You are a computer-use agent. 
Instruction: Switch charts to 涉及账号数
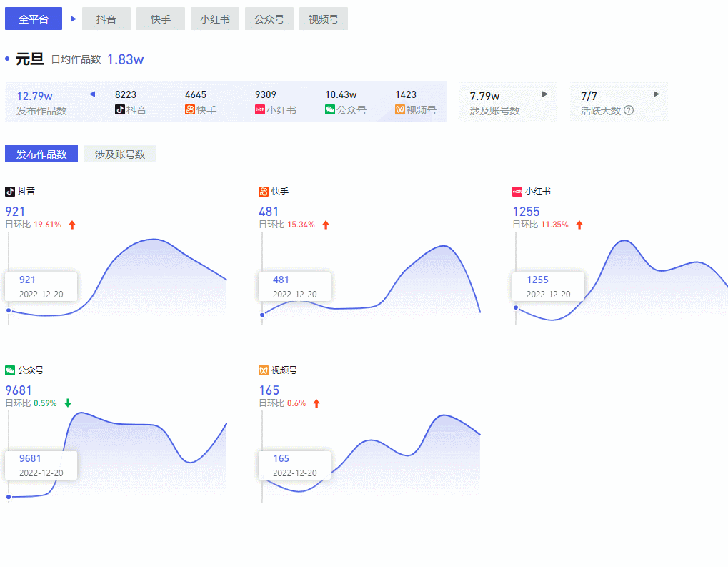tap(120, 154)
